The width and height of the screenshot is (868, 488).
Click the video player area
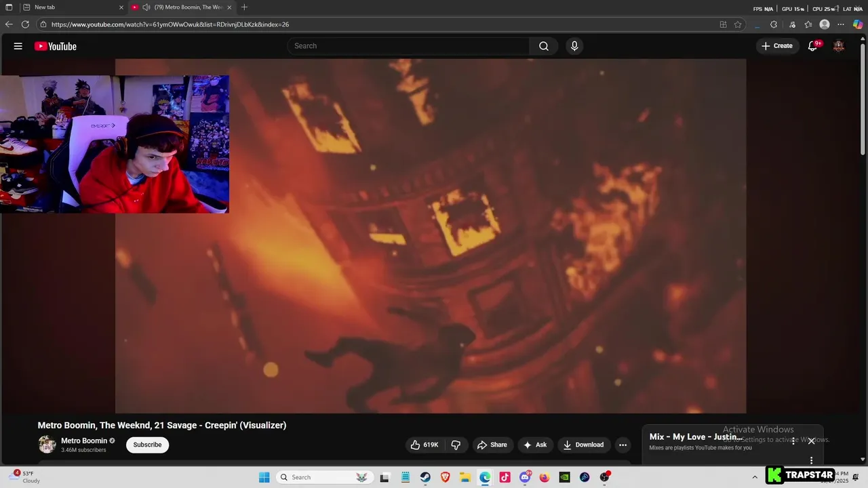click(x=431, y=236)
